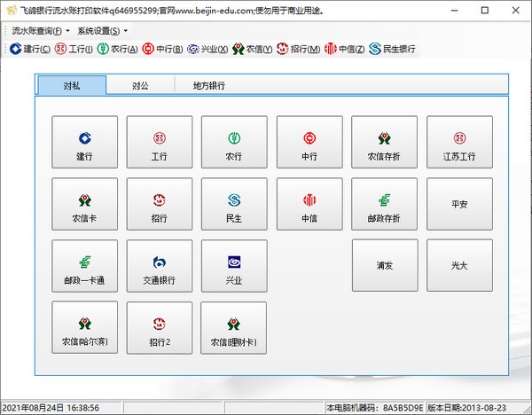
Task: Open the 邮政一卡通 button
Action: 85,266
